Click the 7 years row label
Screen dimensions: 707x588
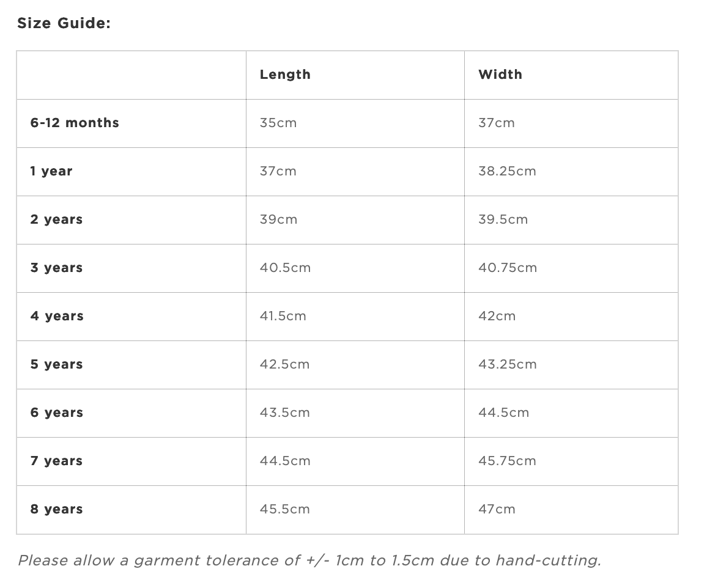point(56,461)
